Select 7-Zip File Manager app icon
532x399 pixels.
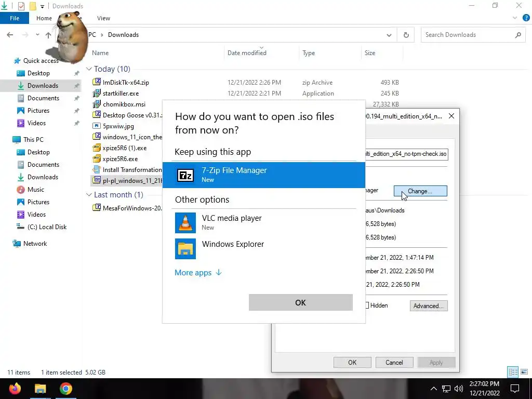(x=185, y=175)
